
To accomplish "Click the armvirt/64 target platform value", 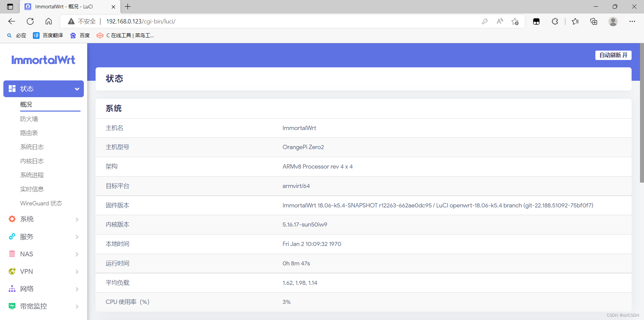I will coord(296,186).
